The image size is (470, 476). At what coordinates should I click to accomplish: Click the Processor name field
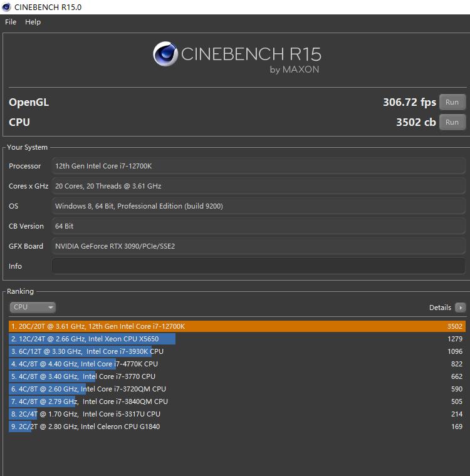258,166
